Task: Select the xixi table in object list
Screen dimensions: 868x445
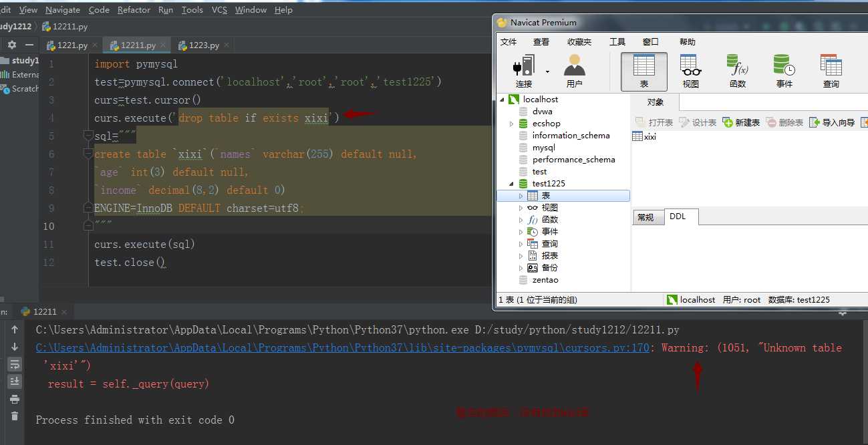Action: point(644,136)
